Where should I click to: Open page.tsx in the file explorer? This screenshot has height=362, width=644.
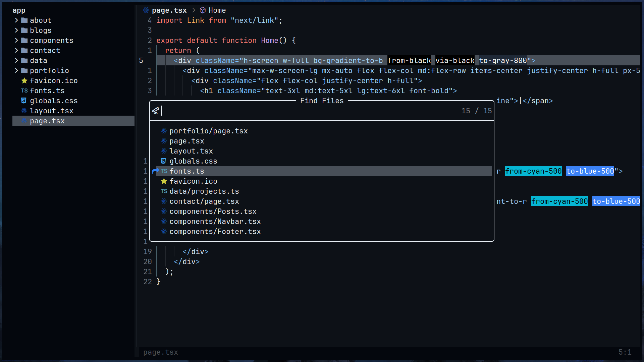point(47,121)
